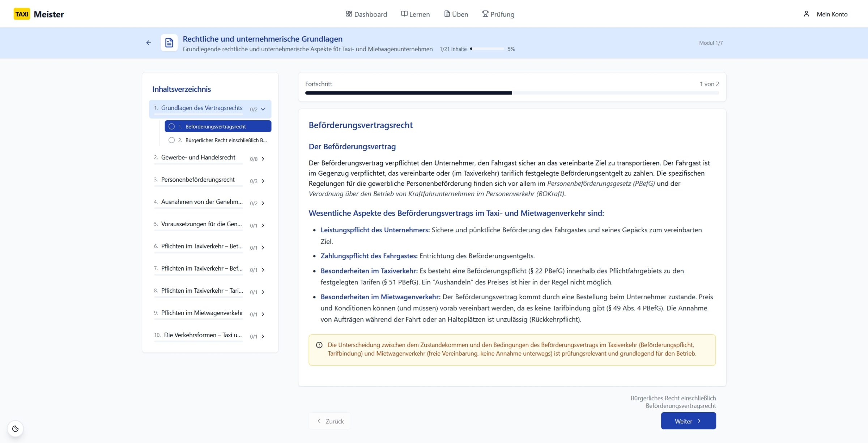Click the Zurück button

330,421
